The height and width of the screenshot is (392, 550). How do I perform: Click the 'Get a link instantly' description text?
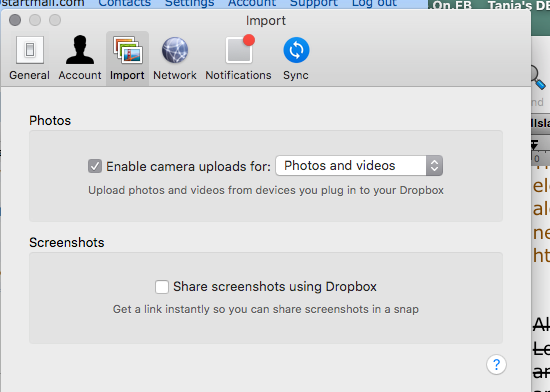(x=266, y=309)
